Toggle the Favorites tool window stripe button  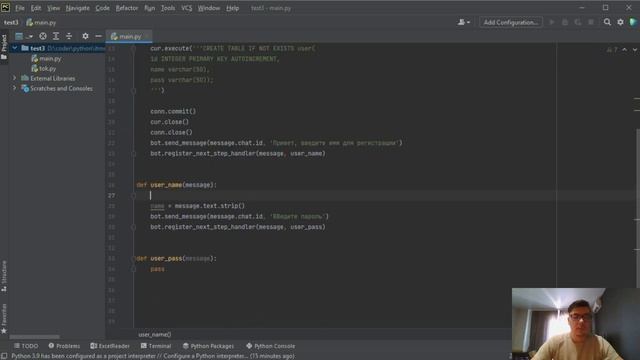4,318
